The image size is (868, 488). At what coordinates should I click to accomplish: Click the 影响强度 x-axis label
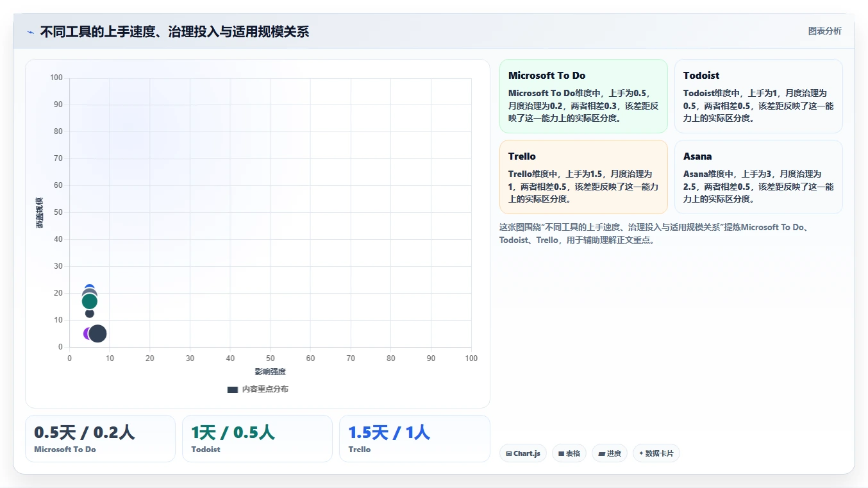click(270, 372)
